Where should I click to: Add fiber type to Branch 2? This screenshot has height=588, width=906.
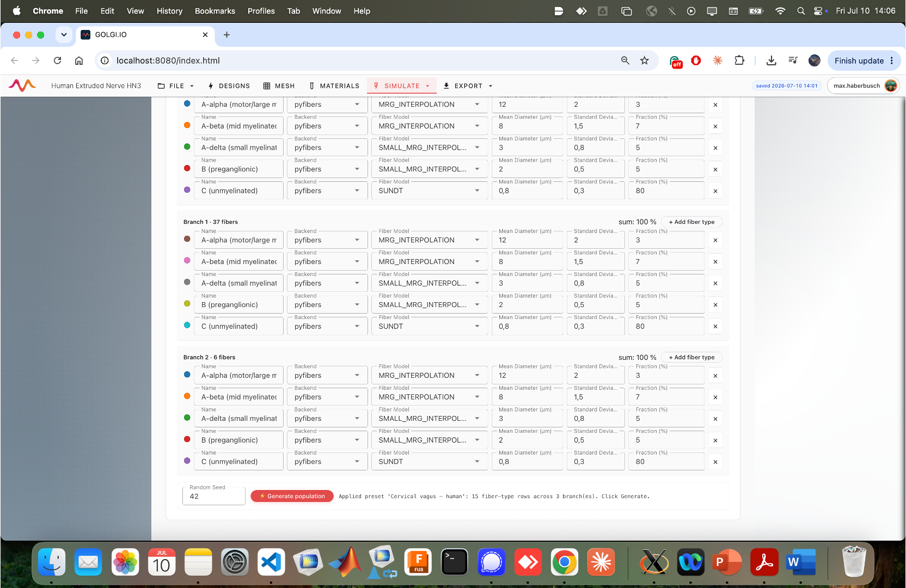[691, 357]
